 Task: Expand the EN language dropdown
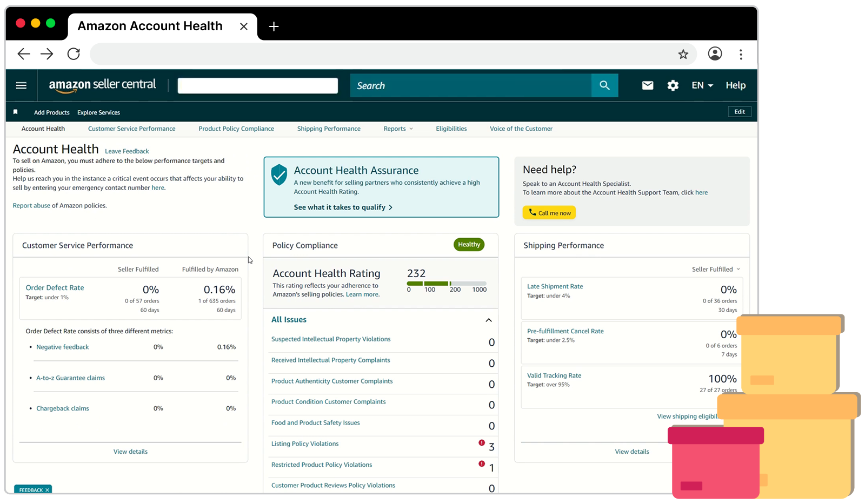pyautogui.click(x=702, y=85)
